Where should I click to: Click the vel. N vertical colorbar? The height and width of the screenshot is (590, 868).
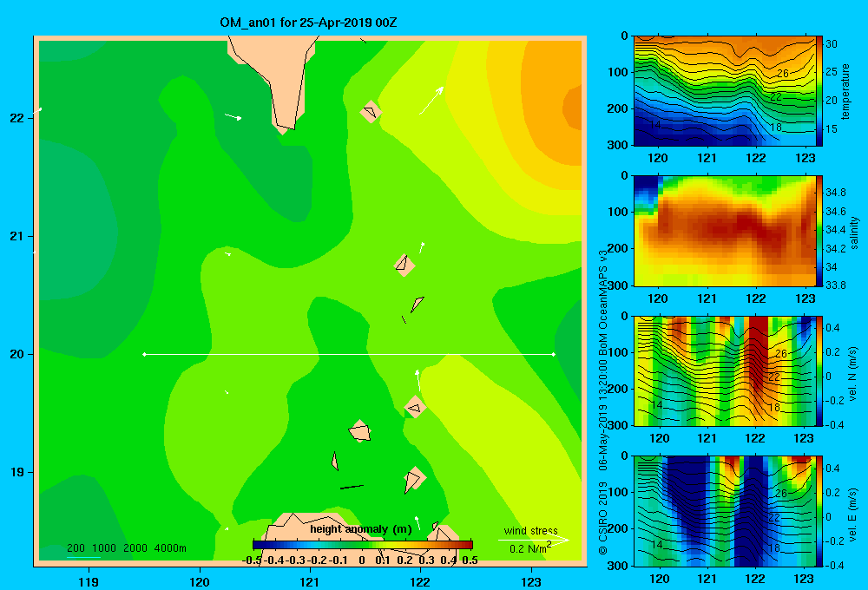point(819,370)
